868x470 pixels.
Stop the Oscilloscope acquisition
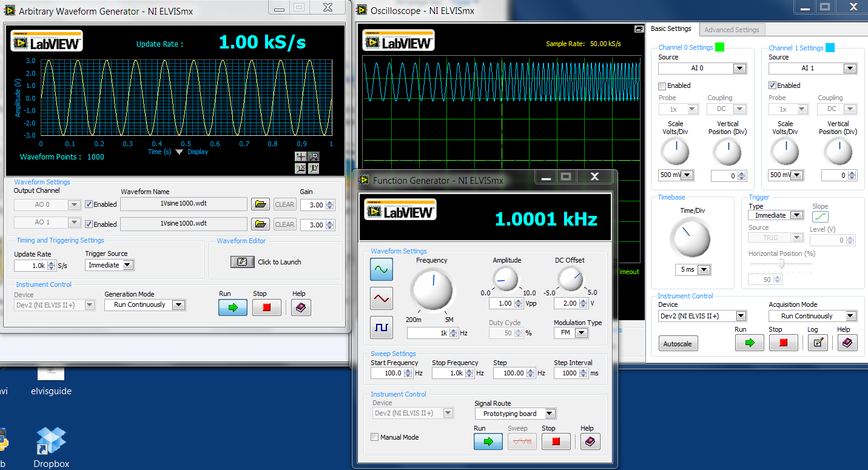click(x=784, y=343)
